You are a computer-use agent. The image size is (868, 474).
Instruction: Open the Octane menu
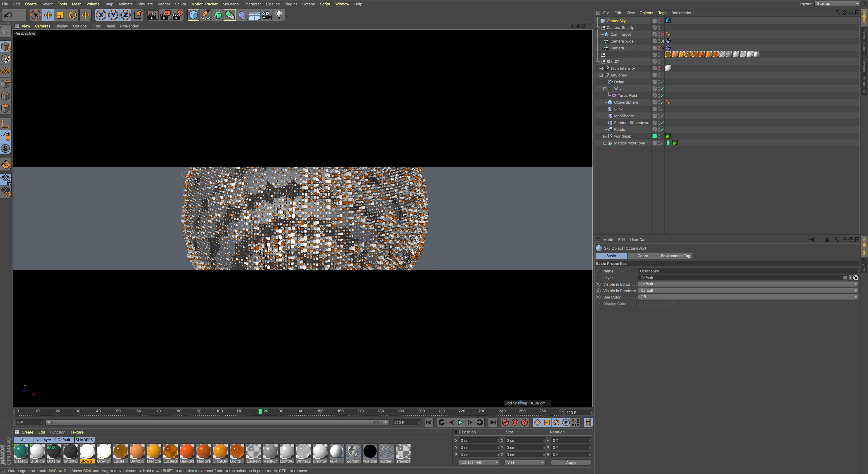308,4
